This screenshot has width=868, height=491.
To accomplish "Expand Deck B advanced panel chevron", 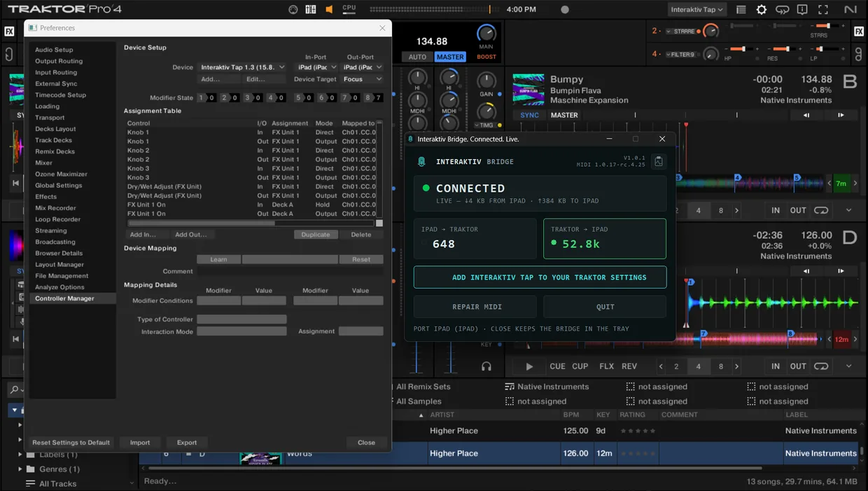I will pyautogui.click(x=849, y=210).
